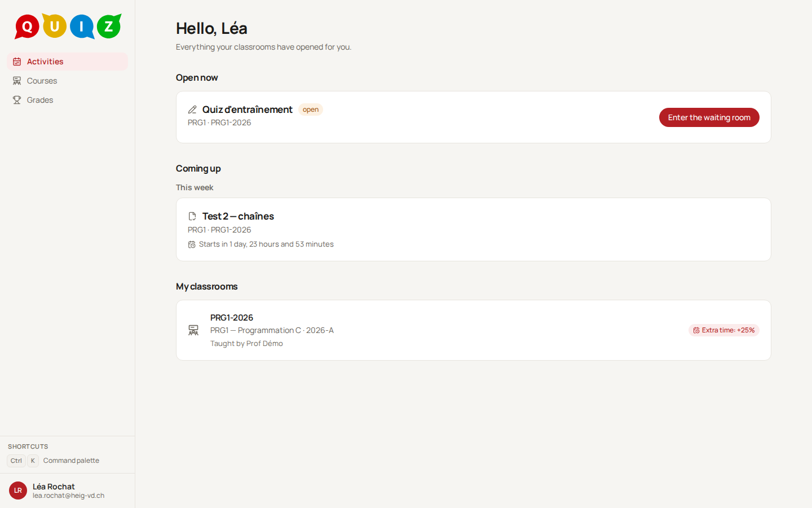Viewport: 812px width, 508px height.
Task: Click the K key shortcut badge
Action: (33, 461)
